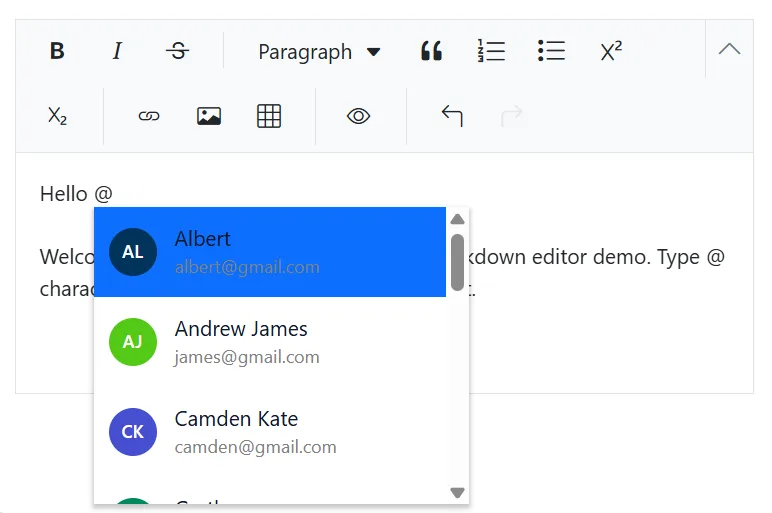This screenshot has height=513, width=772.
Task: Click the mention list scroll down arrow
Action: (457, 492)
